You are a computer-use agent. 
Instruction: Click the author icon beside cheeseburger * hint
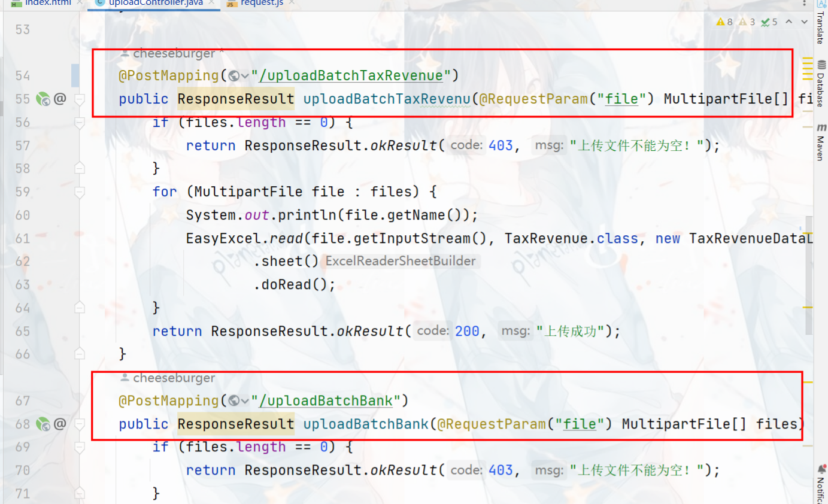click(x=125, y=53)
